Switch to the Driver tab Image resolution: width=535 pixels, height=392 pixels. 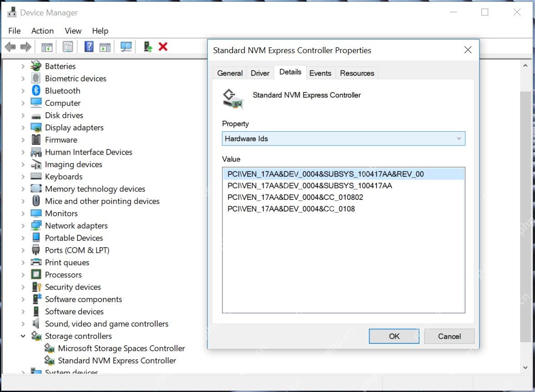260,73
